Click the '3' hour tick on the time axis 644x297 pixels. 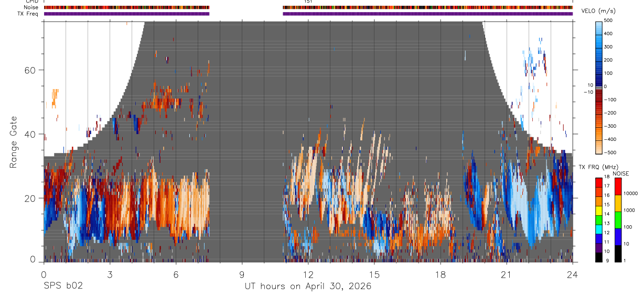click(x=110, y=274)
